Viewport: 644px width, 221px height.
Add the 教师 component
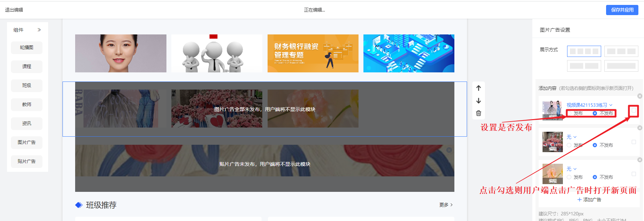27,104
